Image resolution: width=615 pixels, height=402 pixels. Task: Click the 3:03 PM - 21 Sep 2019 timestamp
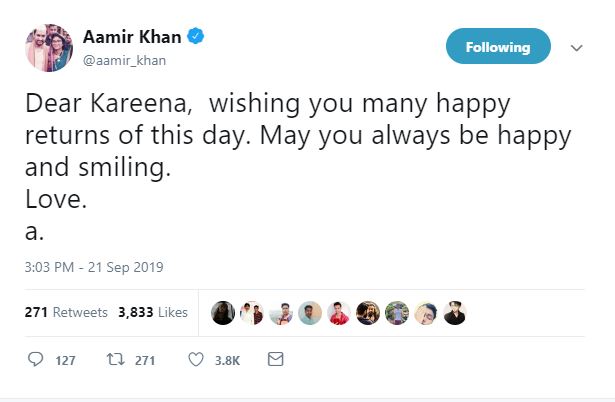click(93, 267)
